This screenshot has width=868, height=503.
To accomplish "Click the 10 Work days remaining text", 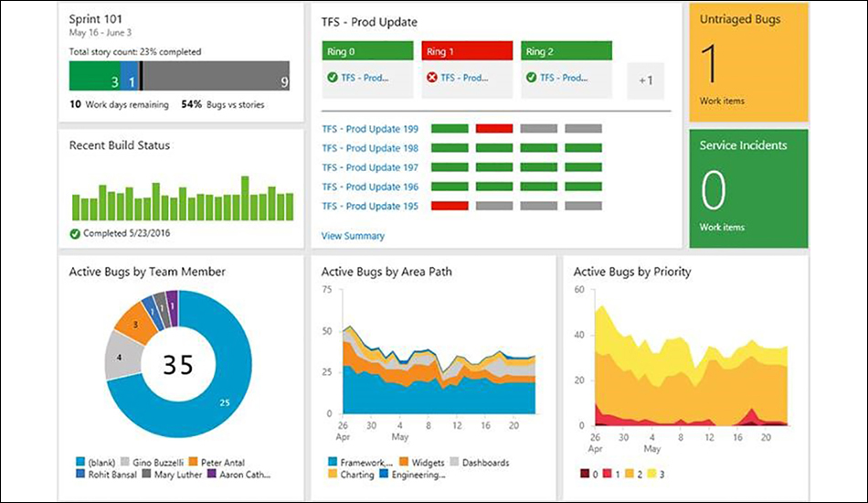I will coord(119,104).
